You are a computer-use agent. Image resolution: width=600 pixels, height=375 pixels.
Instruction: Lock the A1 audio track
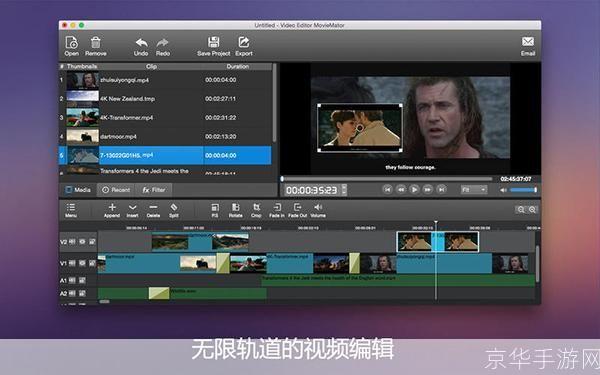[82, 280]
